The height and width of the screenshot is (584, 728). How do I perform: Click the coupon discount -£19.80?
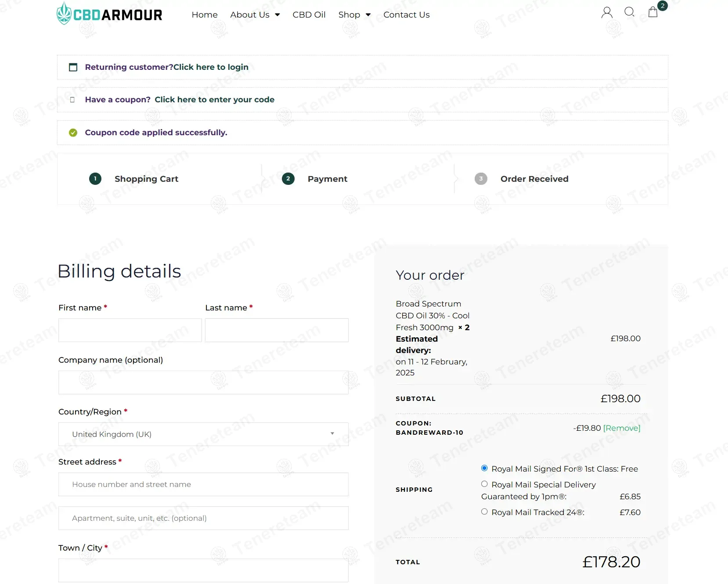(587, 428)
